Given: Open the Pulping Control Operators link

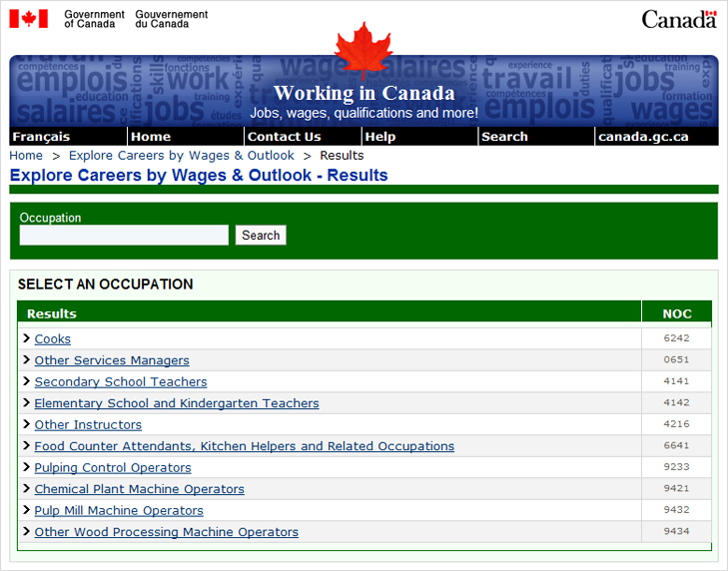Looking at the screenshot, I should pyautogui.click(x=113, y=467).
